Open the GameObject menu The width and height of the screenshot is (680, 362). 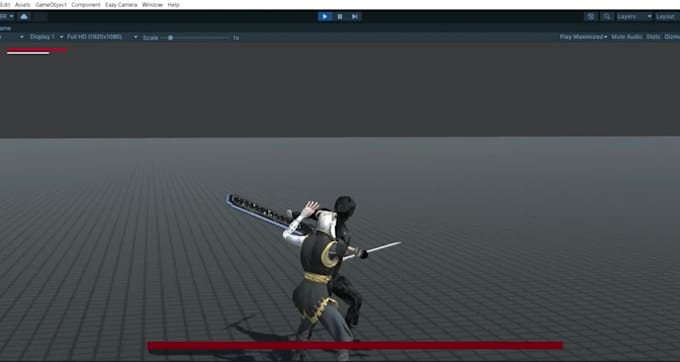(51, 5)
